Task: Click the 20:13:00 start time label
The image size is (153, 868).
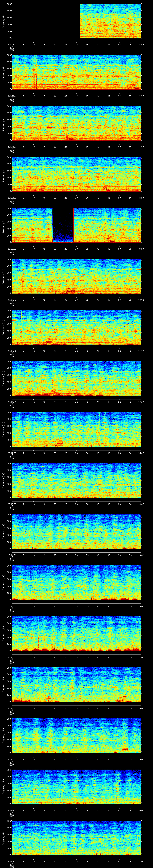Action: tap(12, 504)
